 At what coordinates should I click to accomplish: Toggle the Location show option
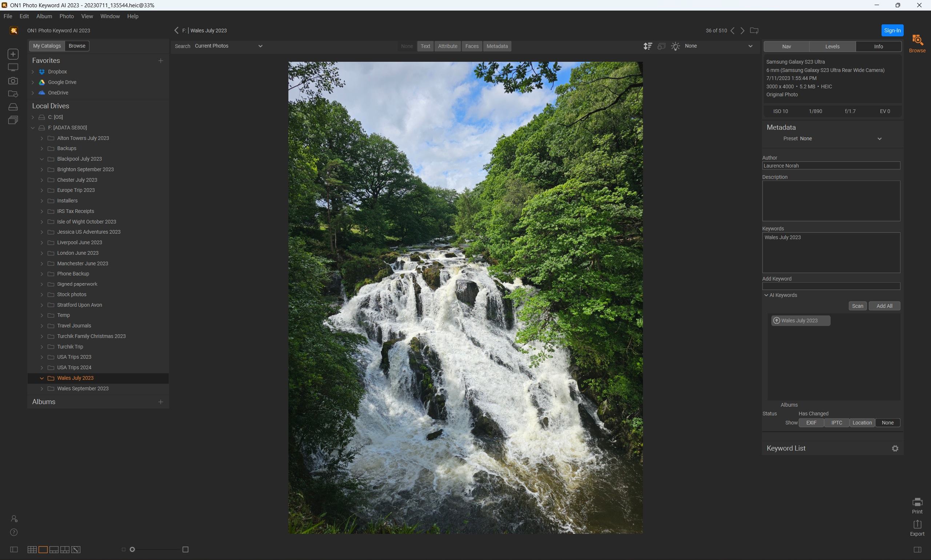[x=862, y=423]
